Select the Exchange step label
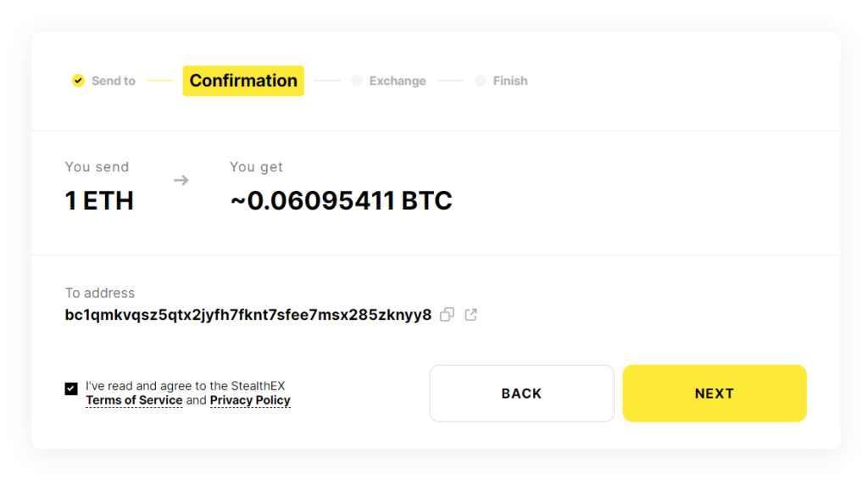This screenshot has height=481, width=868. point(398,81)
